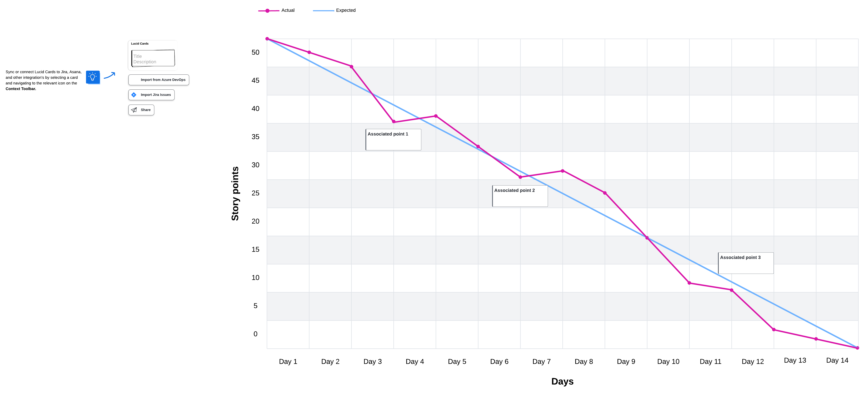Click the Day 1 data point marker
The width and height of the screenshot is (868, 394).
pyautogui.click(x=267, y=38)
